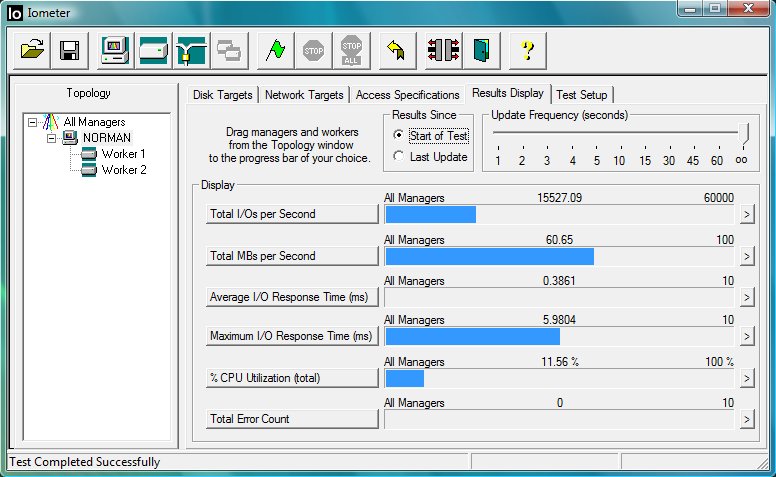
Task: Select the Last Update radio button
Action: [x=398, y=156]
